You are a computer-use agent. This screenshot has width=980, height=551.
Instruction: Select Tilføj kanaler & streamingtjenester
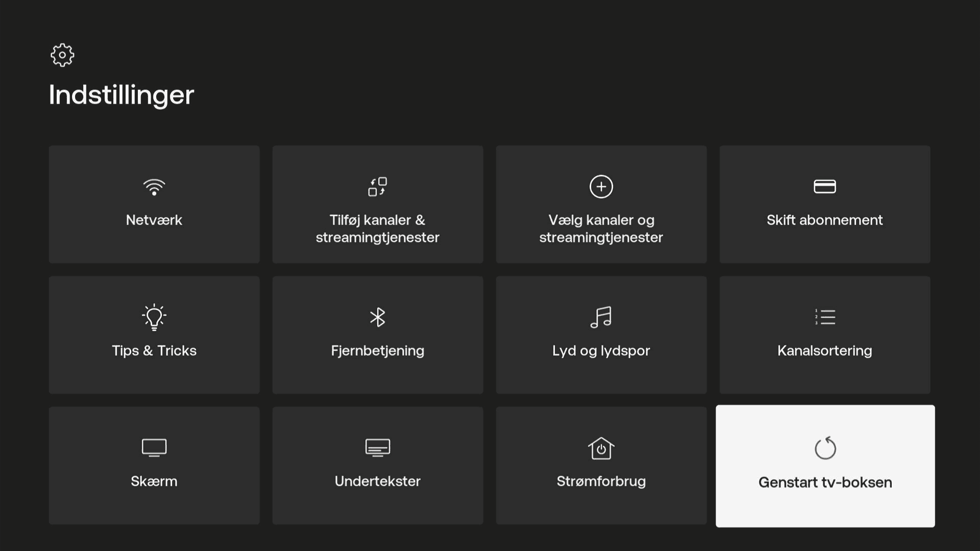[378, 204]
